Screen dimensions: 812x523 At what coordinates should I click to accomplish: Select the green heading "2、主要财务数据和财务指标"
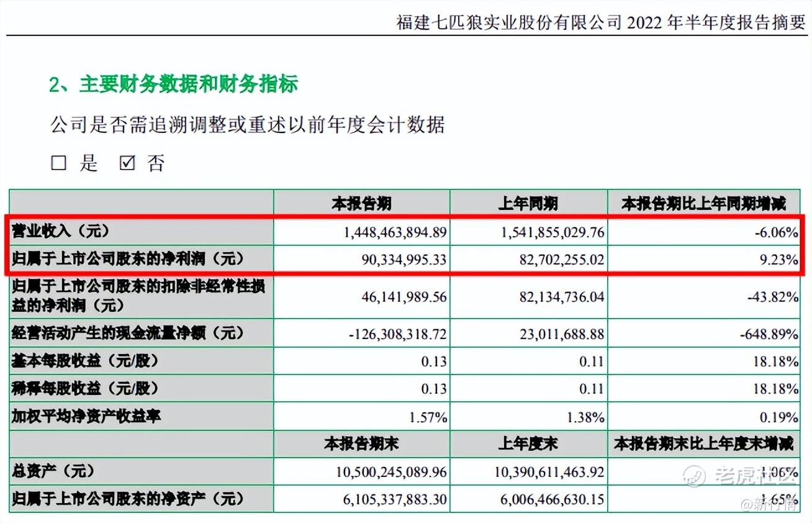click(x=174, y=84)
